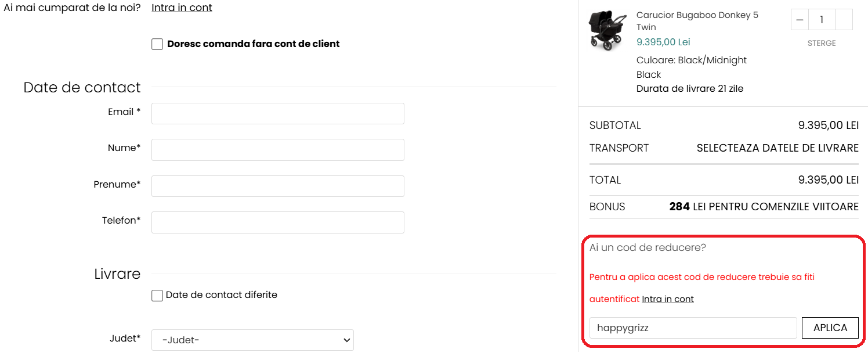Click the 'Ai un cod de reducere?' heading
The height and width of the screenshot is (352, 868).
(x=648, y=247)
